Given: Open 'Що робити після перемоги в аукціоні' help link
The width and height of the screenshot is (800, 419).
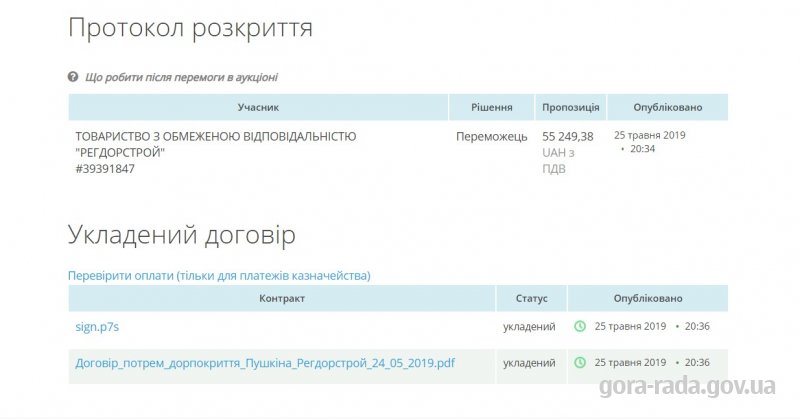Looking at the screenshot, I should [181, 78].
